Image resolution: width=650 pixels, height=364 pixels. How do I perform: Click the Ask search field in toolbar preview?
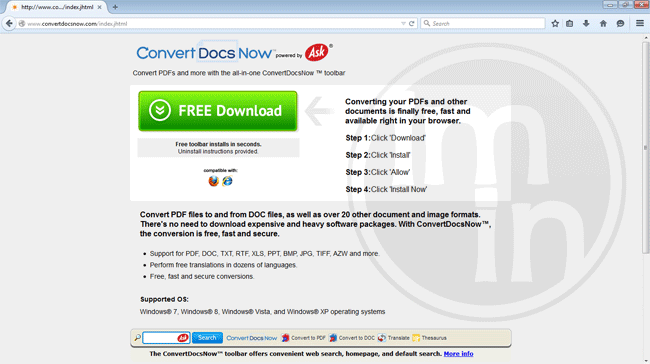point(166,338)
